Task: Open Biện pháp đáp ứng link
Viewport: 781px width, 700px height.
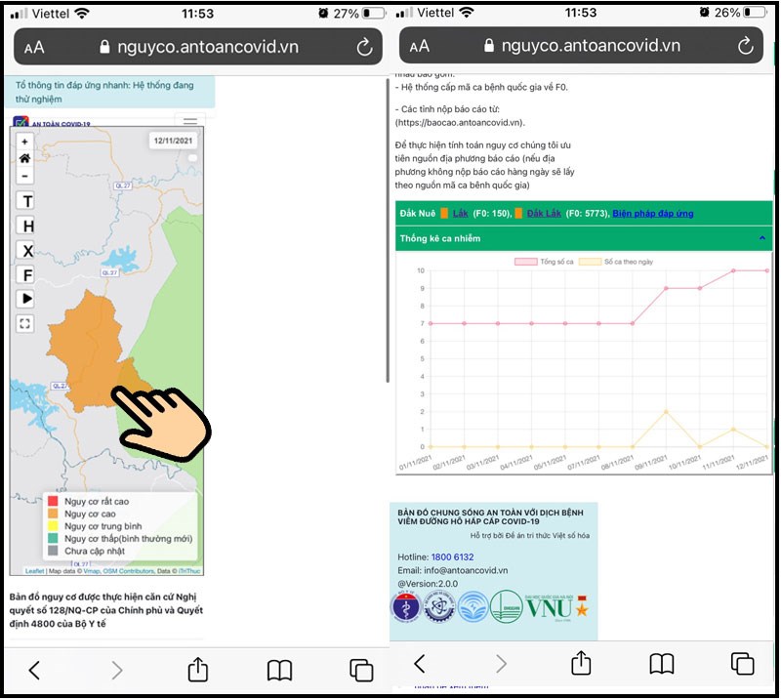Action: 652,213
